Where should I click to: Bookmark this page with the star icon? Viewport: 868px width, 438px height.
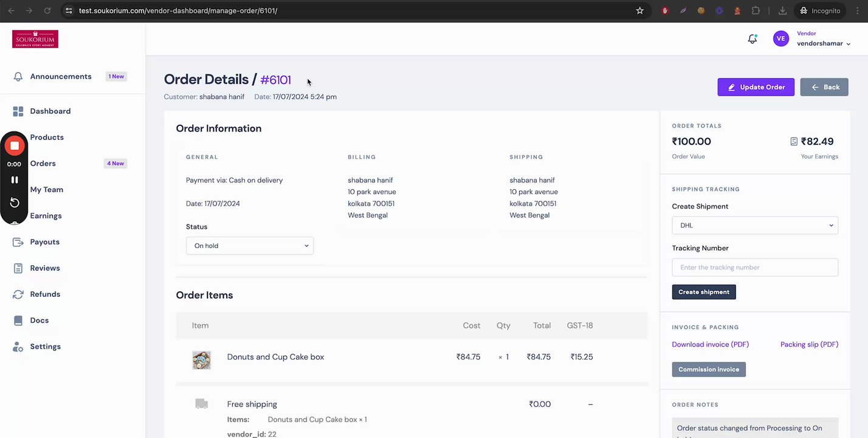pyautogui.click(x=639, y=10)
